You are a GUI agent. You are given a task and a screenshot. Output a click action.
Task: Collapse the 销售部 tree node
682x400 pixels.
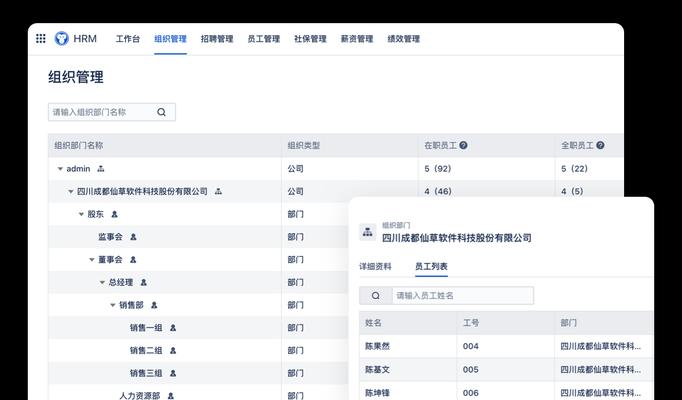(x=113, y=305)
